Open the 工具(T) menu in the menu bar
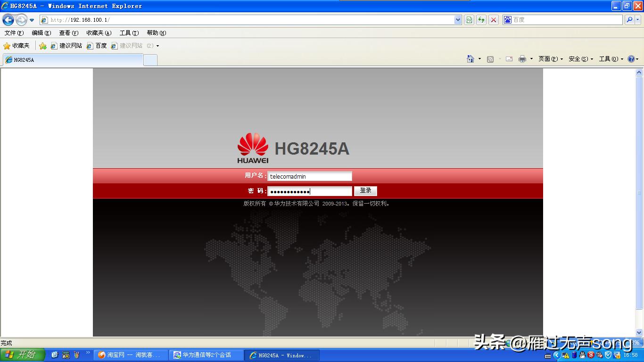This screenshot has height=362, width=644. click(129, 33)
